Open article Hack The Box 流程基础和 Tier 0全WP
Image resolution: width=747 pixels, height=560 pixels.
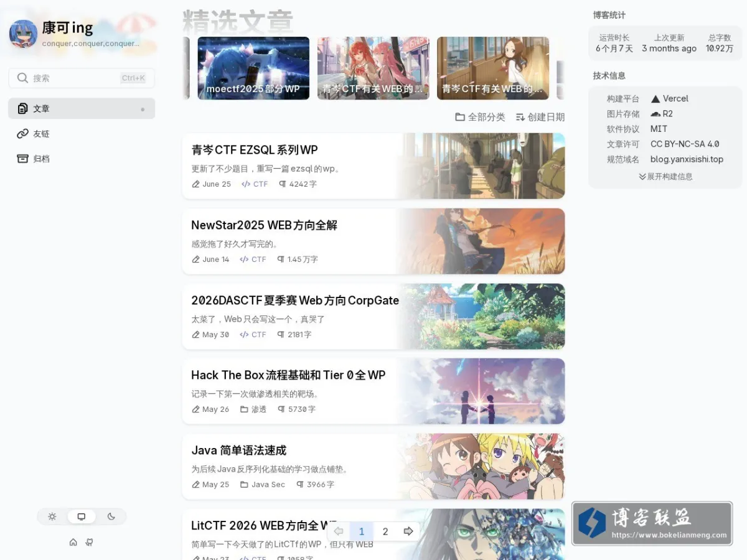tap(374, 391)
